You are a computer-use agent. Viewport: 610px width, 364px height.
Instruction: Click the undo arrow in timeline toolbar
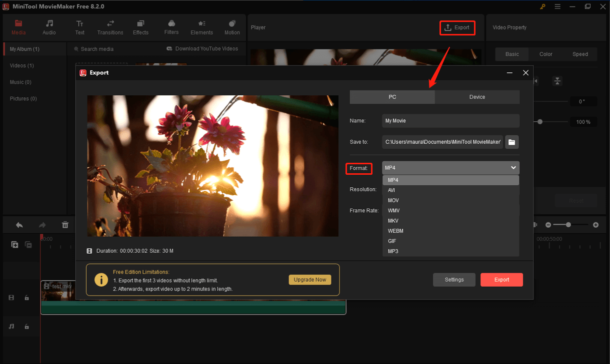19,225
